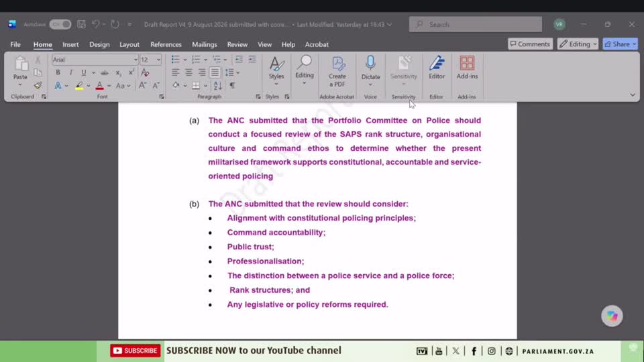This screenshot has height=362, width=644.
Task: Apply the red font color
Action: click(x=99, y=85)
